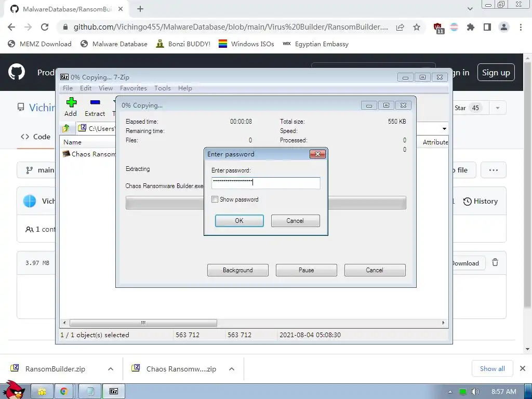
Task: Open MEMZ Download bookmark
Action: point(39,44)
